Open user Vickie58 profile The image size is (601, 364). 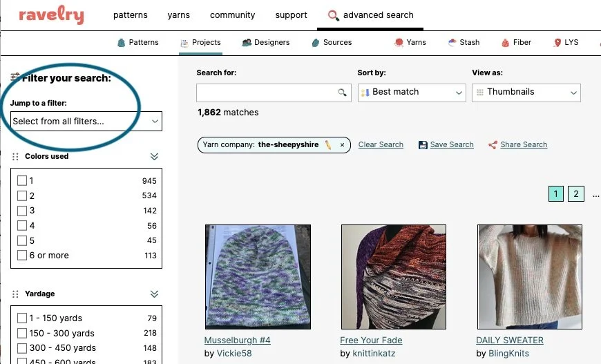pos(234,353)
